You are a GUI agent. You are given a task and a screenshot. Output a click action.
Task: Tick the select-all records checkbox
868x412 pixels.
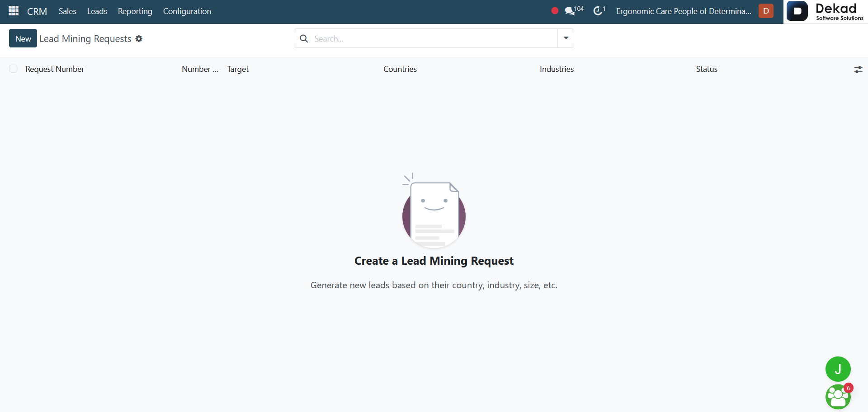click(13, 69)
